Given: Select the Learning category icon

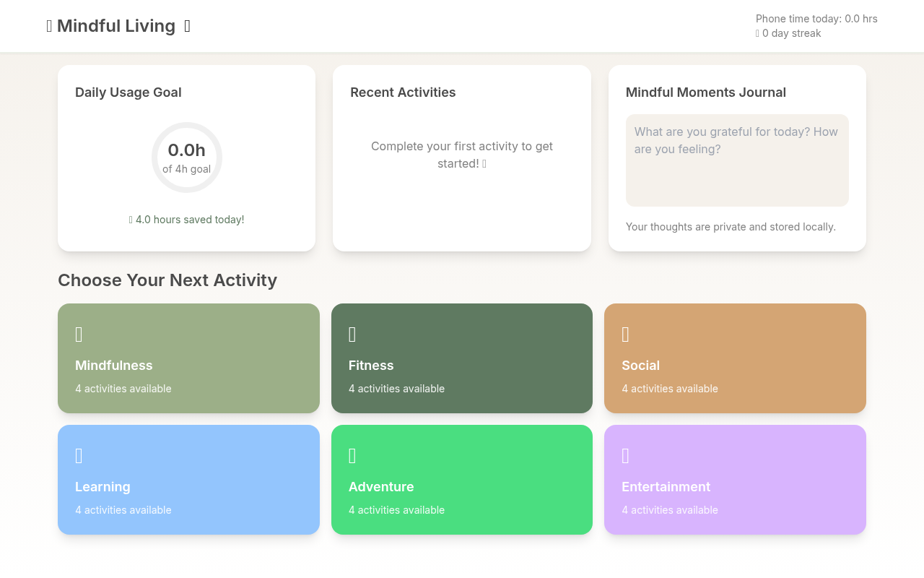Looking at the screenshot, I should click(x=78, y=455).
